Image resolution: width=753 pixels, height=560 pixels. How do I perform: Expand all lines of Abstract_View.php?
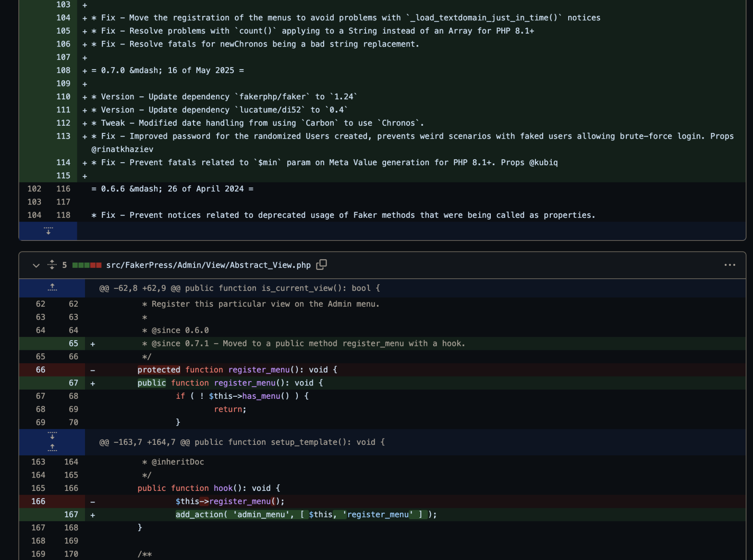click(52, 265)
